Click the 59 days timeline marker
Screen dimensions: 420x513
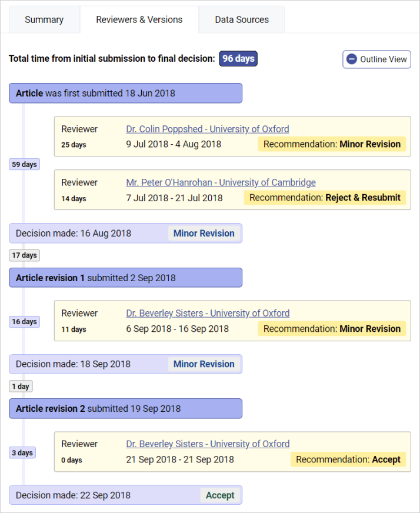pos(24,165)
